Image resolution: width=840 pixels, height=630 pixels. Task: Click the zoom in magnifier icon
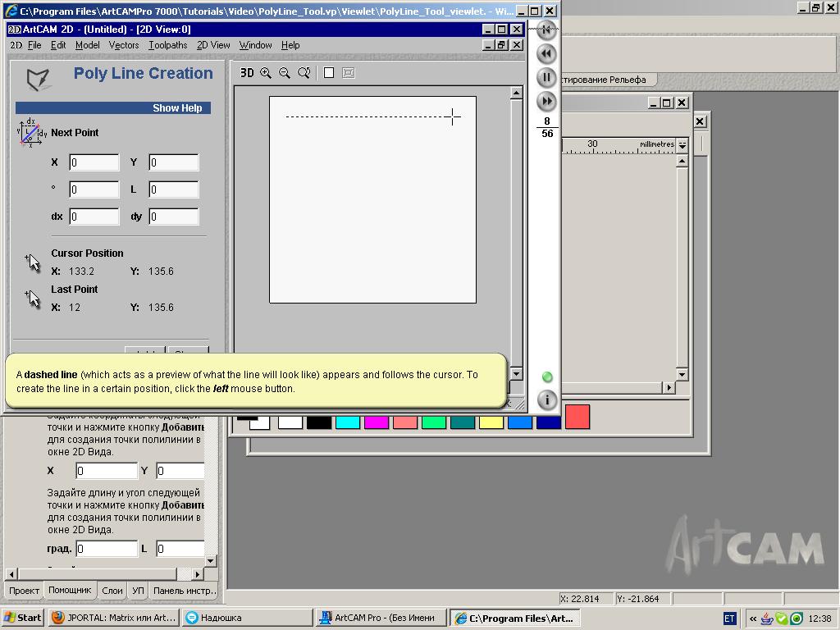point(266,73)
